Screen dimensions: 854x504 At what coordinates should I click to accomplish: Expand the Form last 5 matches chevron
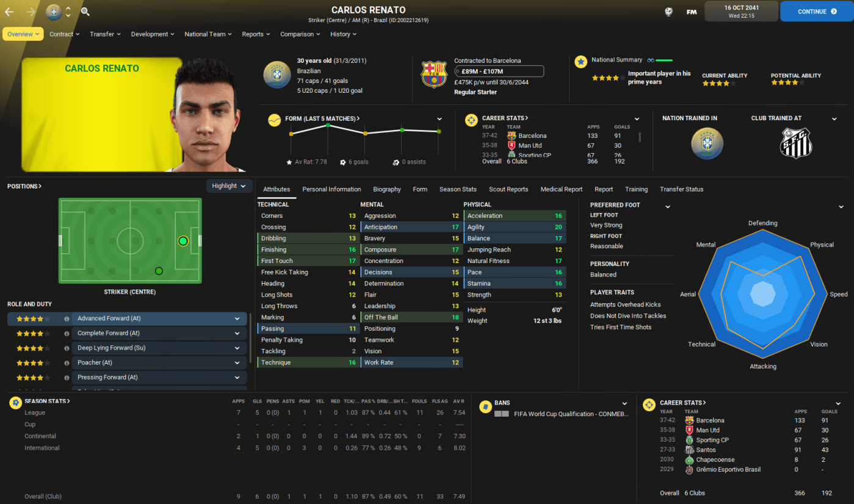tap(440, 118)
